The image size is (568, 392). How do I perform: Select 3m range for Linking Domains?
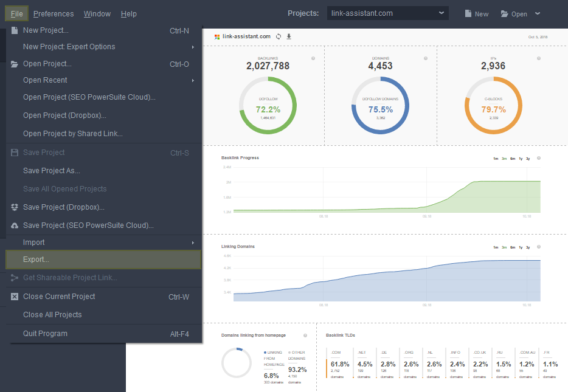(x=504, y=247)
